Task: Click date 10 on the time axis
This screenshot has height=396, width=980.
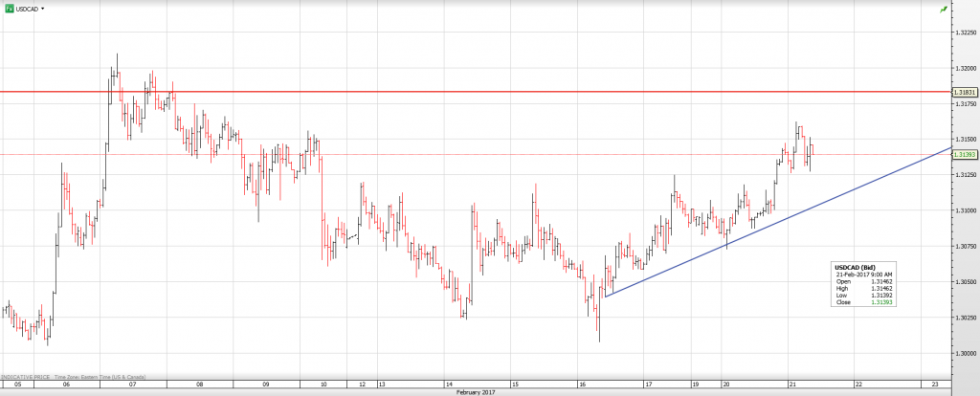Action: point(323,384)
